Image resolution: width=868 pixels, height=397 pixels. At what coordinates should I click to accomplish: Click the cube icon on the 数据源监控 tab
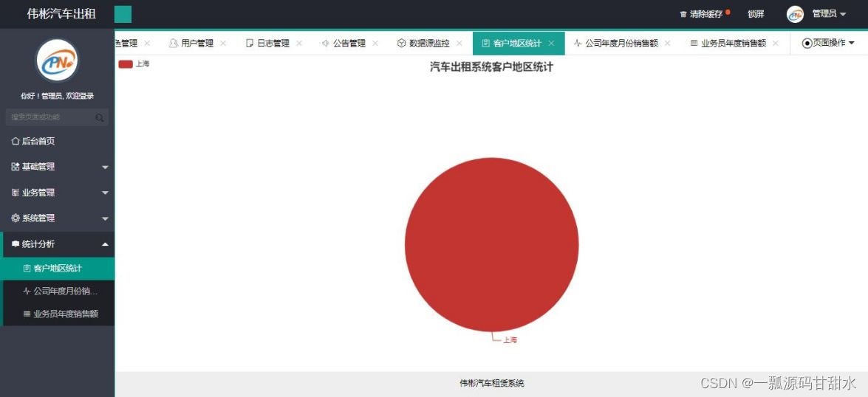(401, 43)
